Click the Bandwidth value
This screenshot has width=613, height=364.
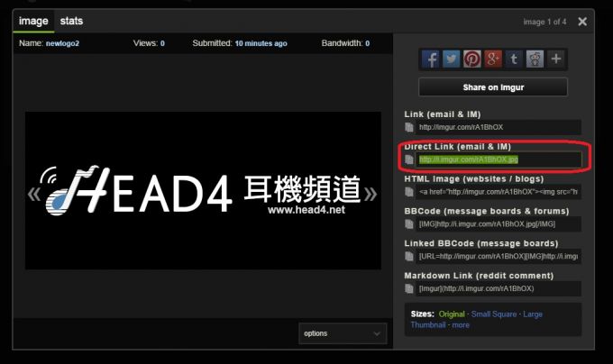(x=367, y=43)
